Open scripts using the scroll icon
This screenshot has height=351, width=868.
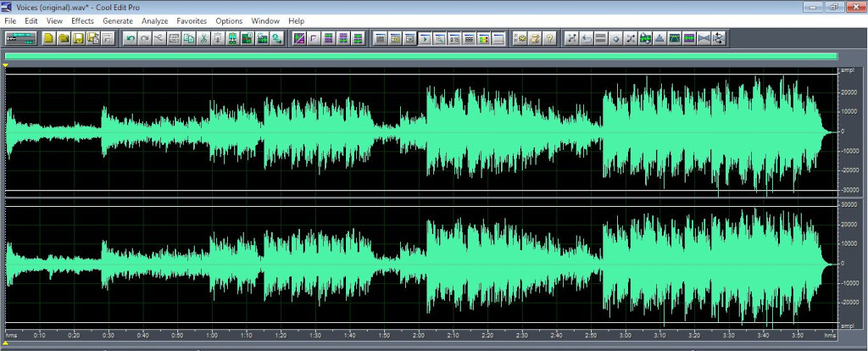(535, 38)
